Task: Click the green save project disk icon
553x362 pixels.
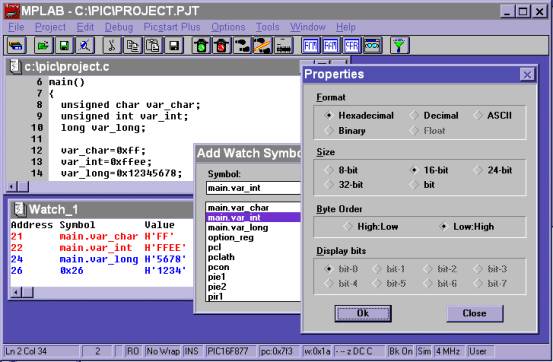Action: pos(64,46)
